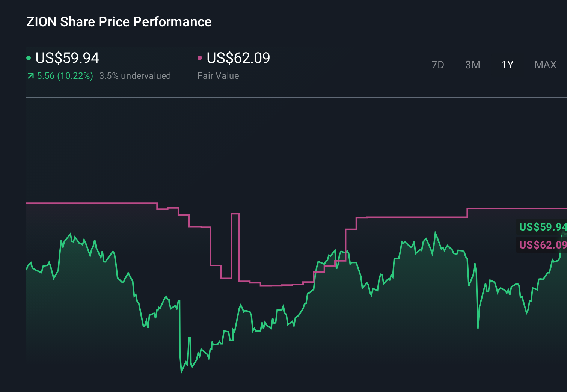Click the US$59.94 price badge on chart
Image resolution: width=567 pixels, height=392 pixels.
pyautogui.click(x=542, y=227)
